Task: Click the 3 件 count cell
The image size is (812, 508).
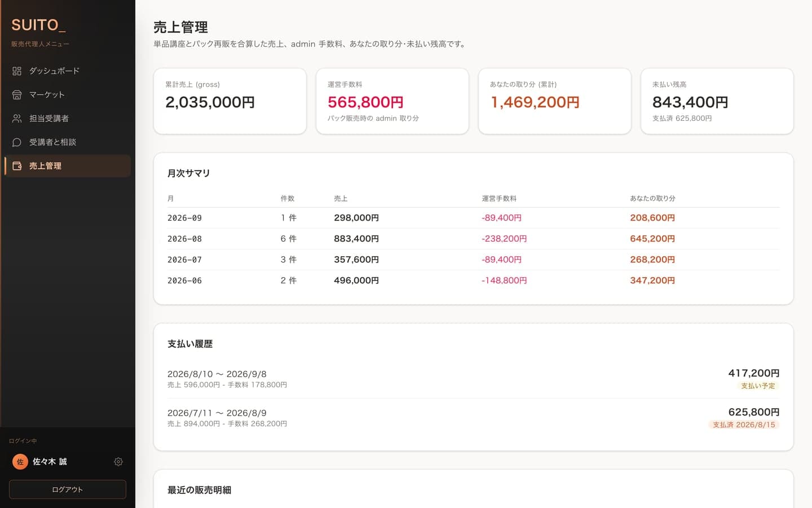Action: click(x=288, y=260)
